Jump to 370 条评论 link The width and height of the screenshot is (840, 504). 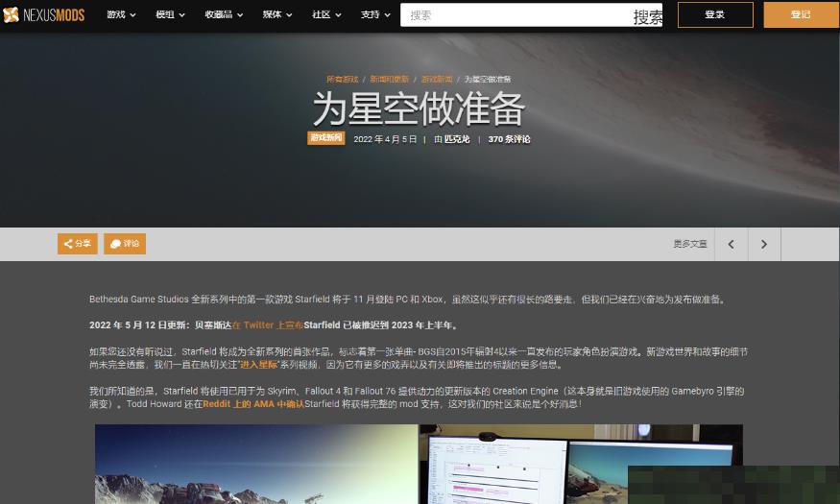click(x=509, y=139)
